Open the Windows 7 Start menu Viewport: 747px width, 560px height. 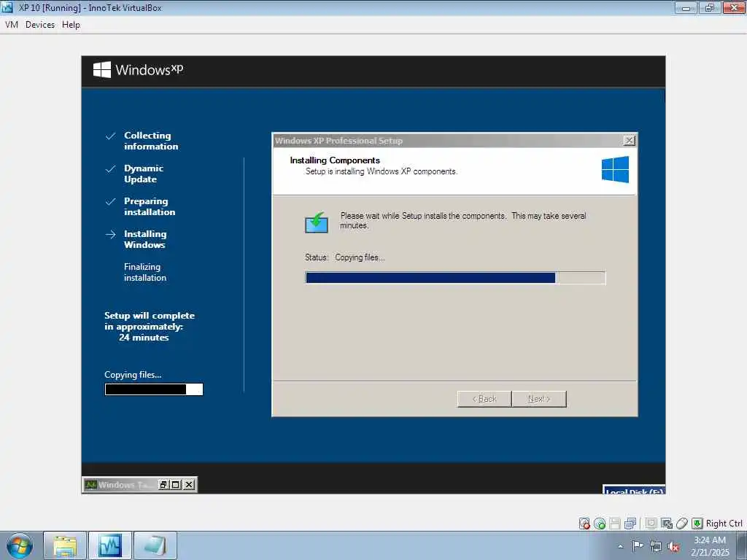[x=20, y=545]
